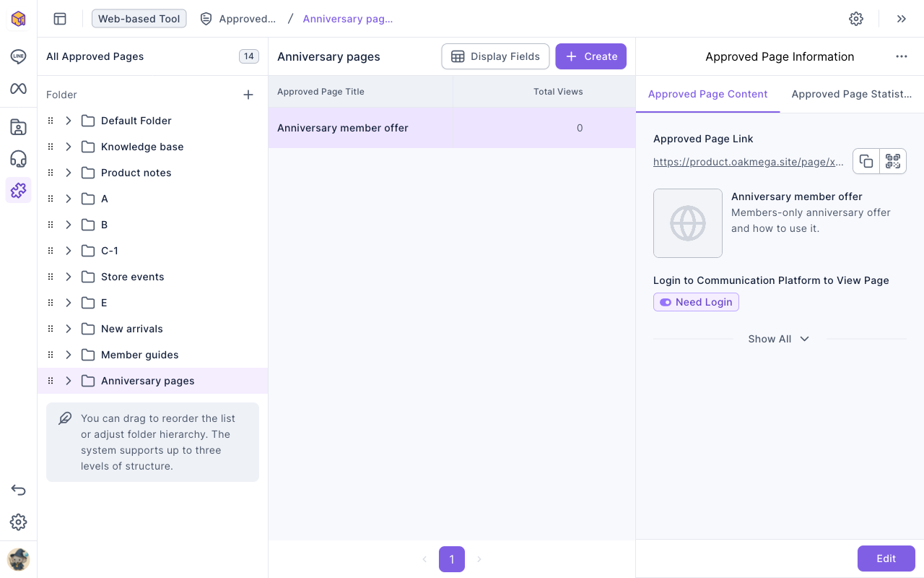Copy the approved page link
924x578 pixels.
866,161
